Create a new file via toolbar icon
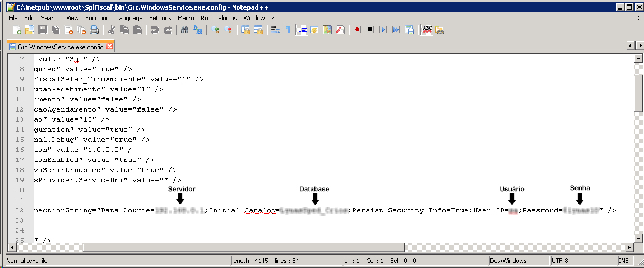644x268 pixels. coord(17,30)
